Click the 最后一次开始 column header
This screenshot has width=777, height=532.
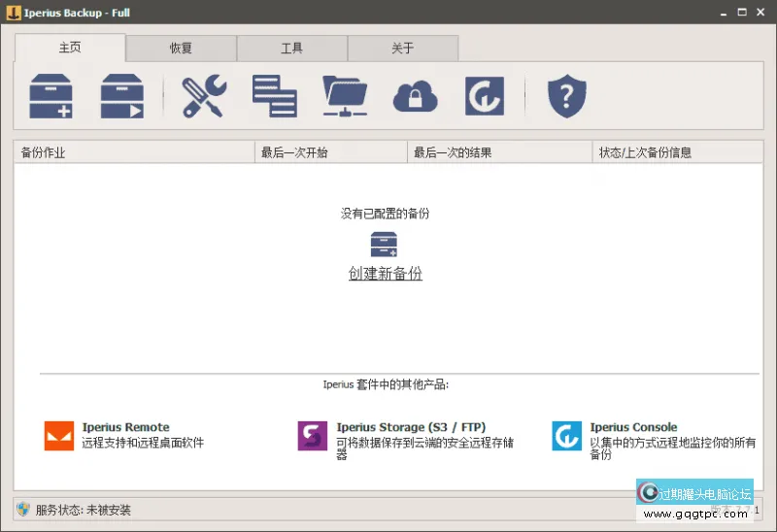point(331,152)
